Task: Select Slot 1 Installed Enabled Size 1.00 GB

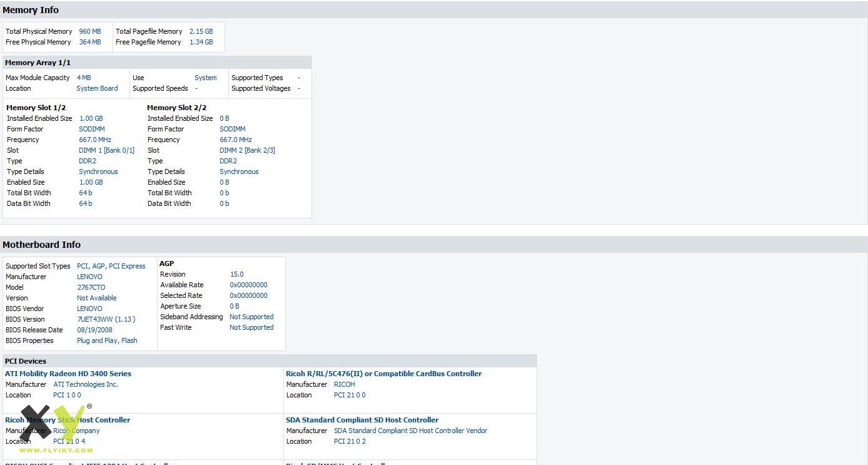Action: 91,118
